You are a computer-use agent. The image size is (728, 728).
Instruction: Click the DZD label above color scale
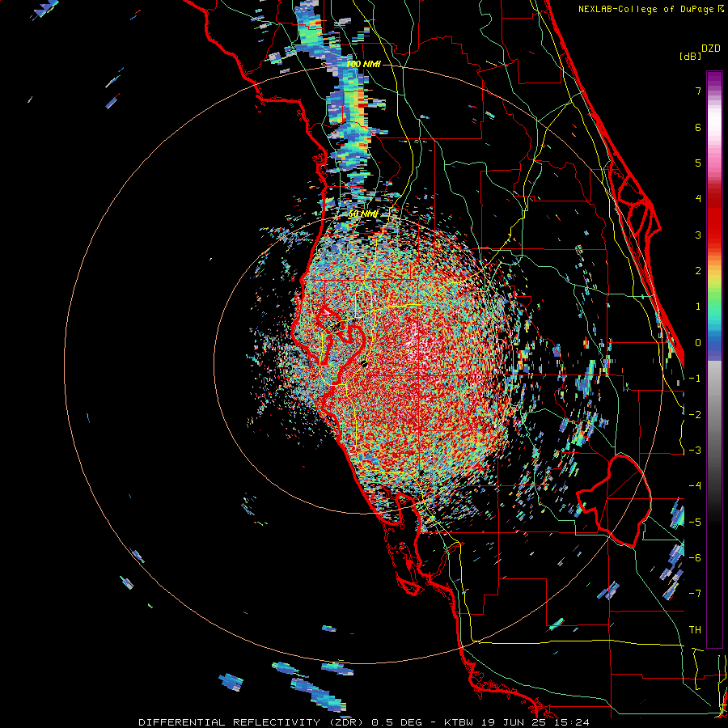pos(711,48)
